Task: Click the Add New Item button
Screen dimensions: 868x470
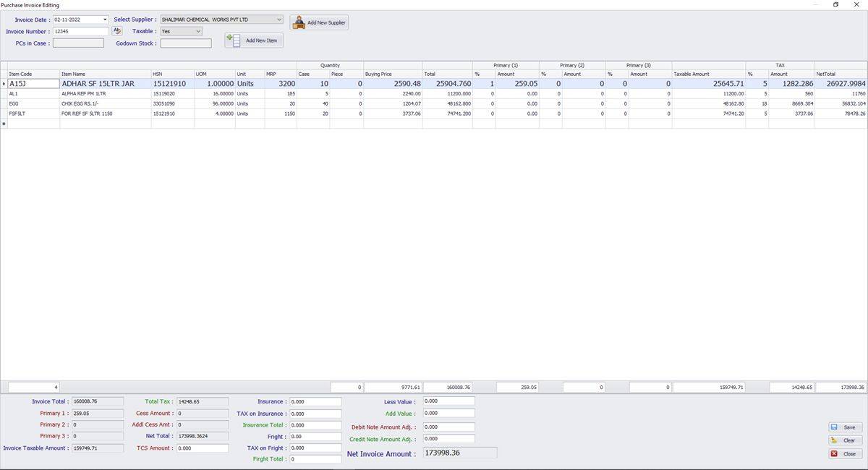Action: (x=254, y=40)
